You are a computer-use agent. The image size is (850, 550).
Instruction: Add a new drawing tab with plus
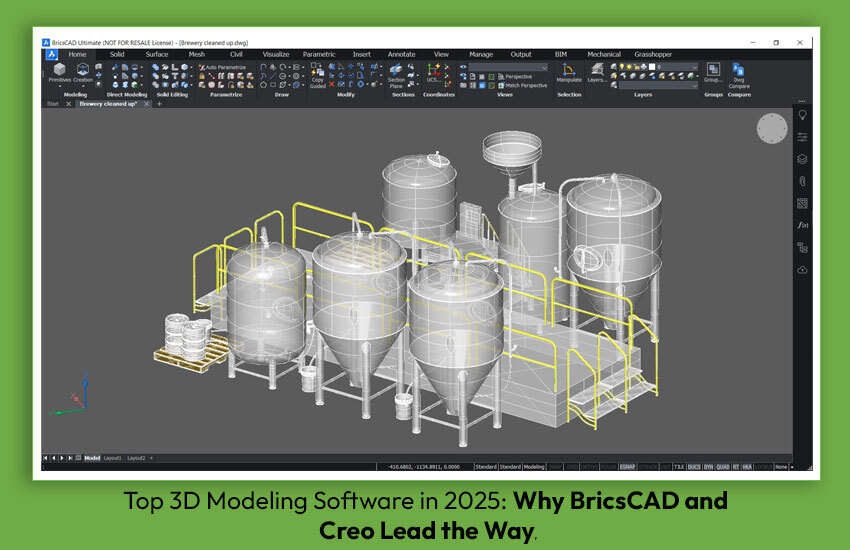coord(159,103)
